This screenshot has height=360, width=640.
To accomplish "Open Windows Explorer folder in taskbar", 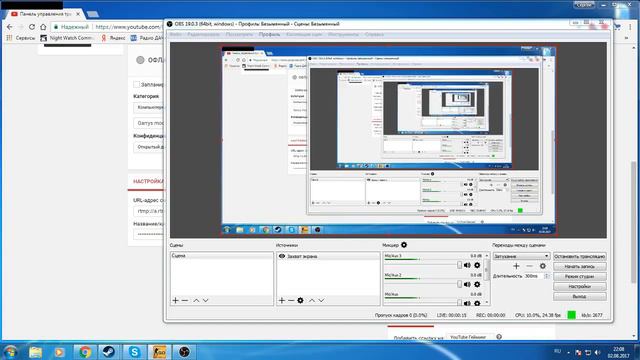I will tap(36, 352).
